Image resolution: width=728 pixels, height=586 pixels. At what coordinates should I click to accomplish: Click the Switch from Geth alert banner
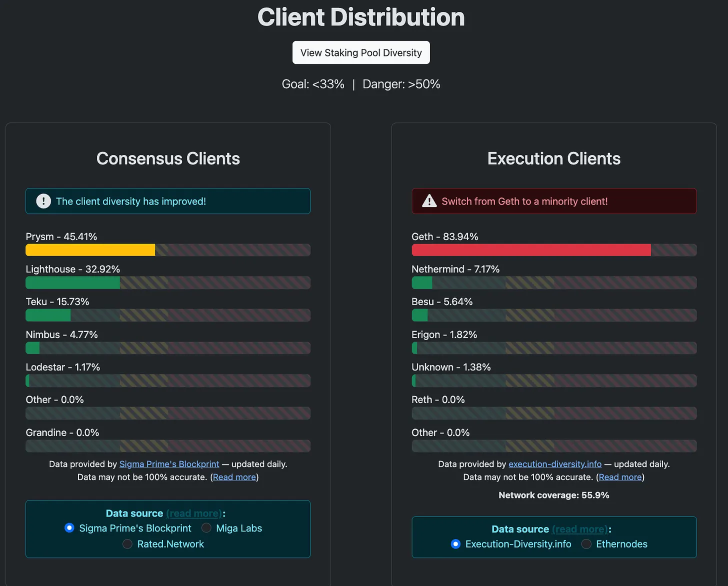[x=553, y=201]
